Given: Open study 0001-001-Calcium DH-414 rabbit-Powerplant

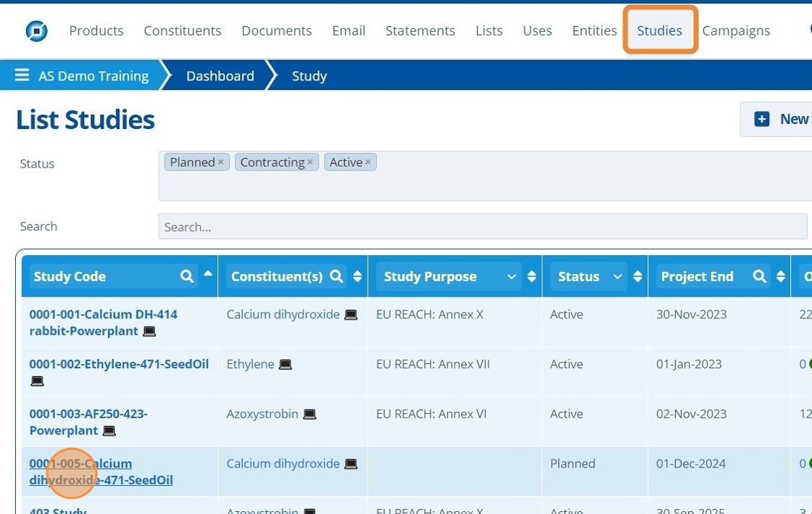Looking at the screenshot, I should (x=103, y=323).
